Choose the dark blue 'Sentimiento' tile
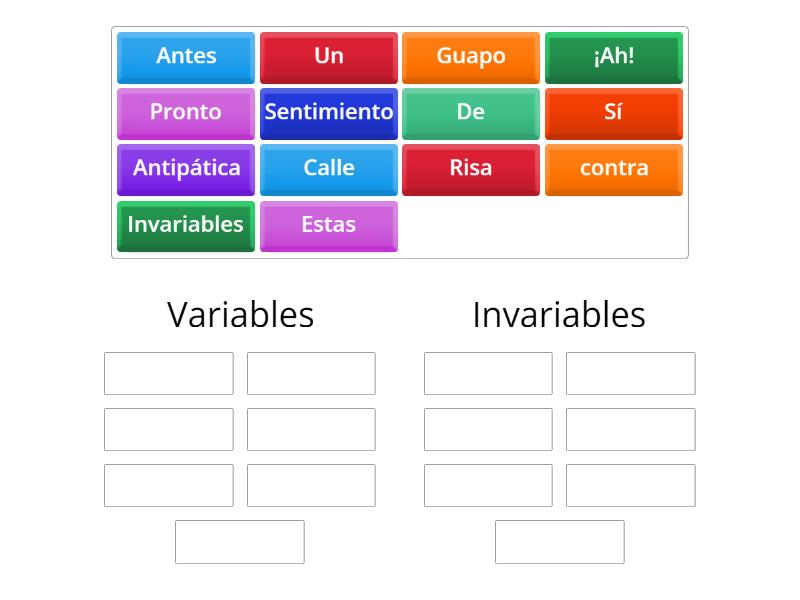This screenshot has width=800, height=600. [329, 113]
